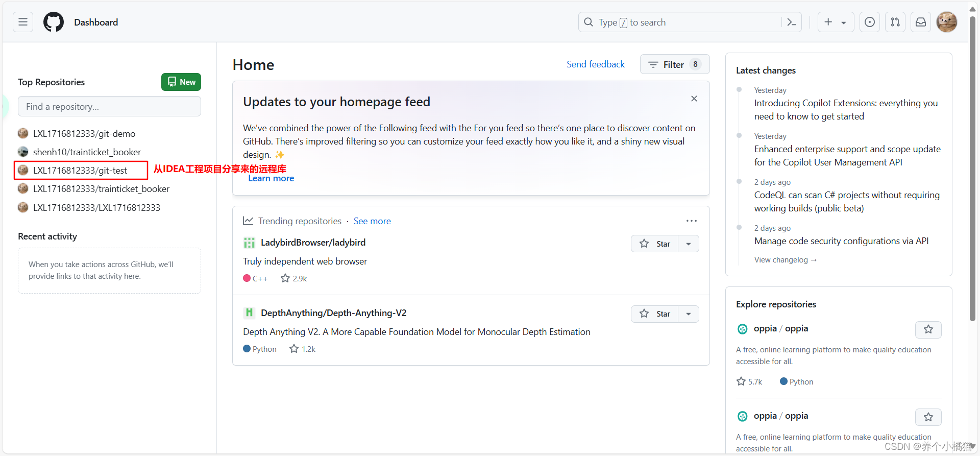Viewport: 980px width, 456px height.
Task: Open Enhanced enterprise support changelog entry
Action: pos(847,155)
